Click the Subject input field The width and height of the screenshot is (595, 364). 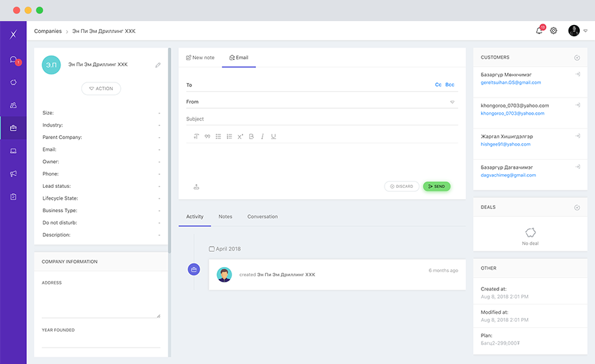click(x=322, y=119)
